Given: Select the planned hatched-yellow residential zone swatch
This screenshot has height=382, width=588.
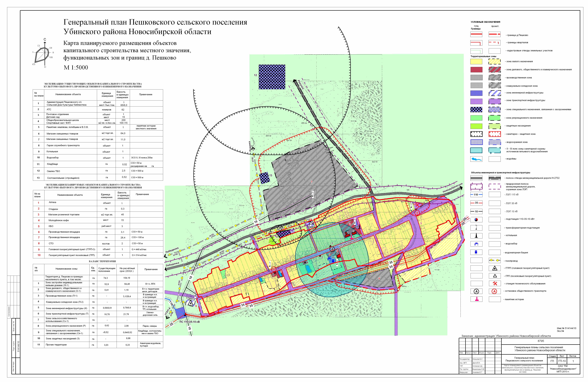Looking at the screenshot, I should click(x=495, y=62).
